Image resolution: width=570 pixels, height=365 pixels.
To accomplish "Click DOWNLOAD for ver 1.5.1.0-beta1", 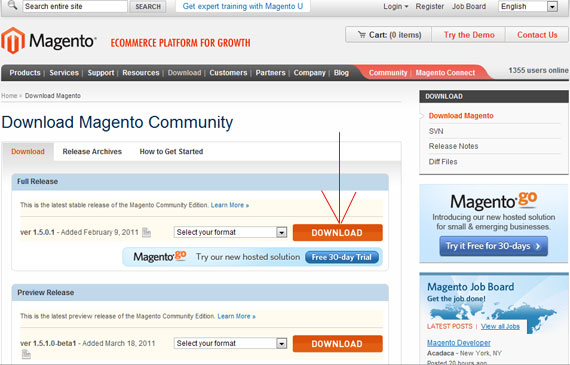I will (338, 344).
